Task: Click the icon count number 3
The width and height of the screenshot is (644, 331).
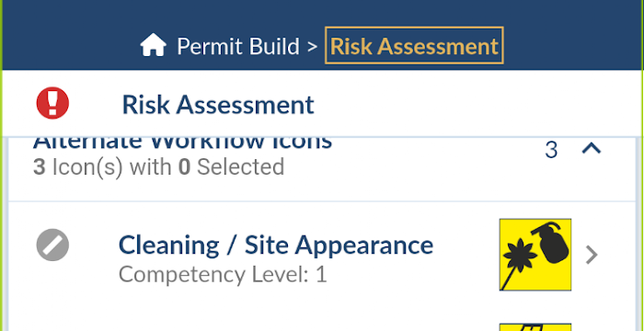Action: 551,150
